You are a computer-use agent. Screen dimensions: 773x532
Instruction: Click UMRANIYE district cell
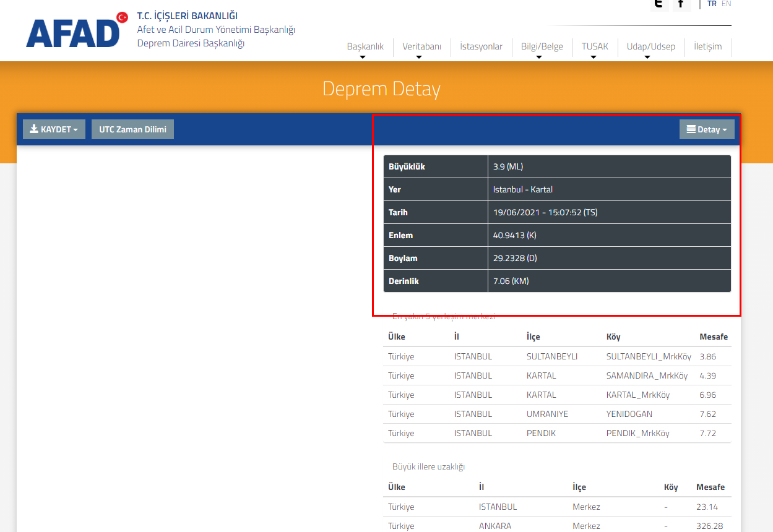click(x=547, y=414)
